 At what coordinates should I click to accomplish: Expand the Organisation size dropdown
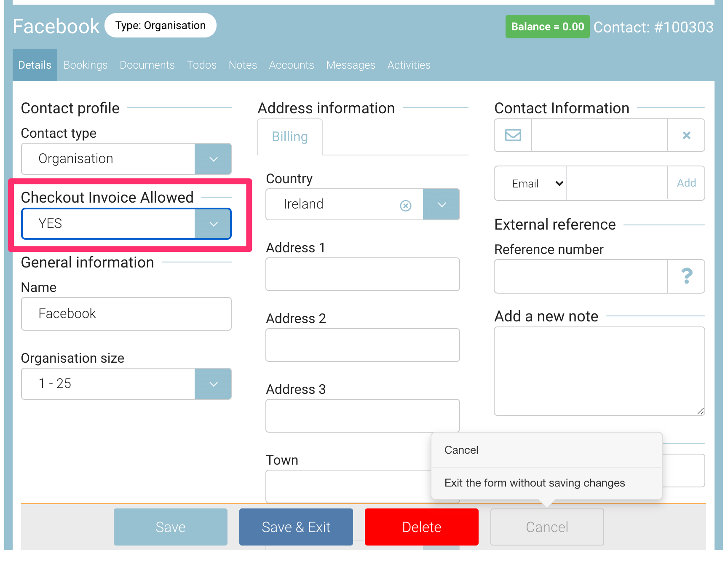213,384
